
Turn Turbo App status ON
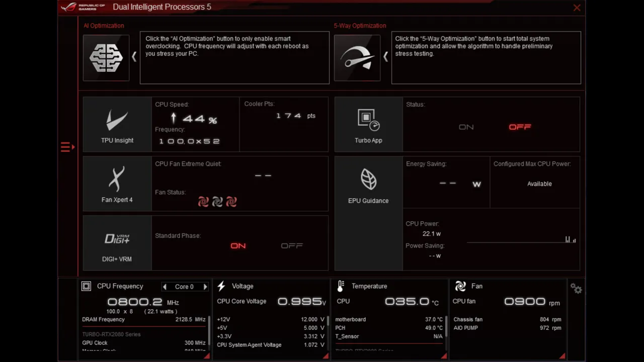tap(466, 127)
